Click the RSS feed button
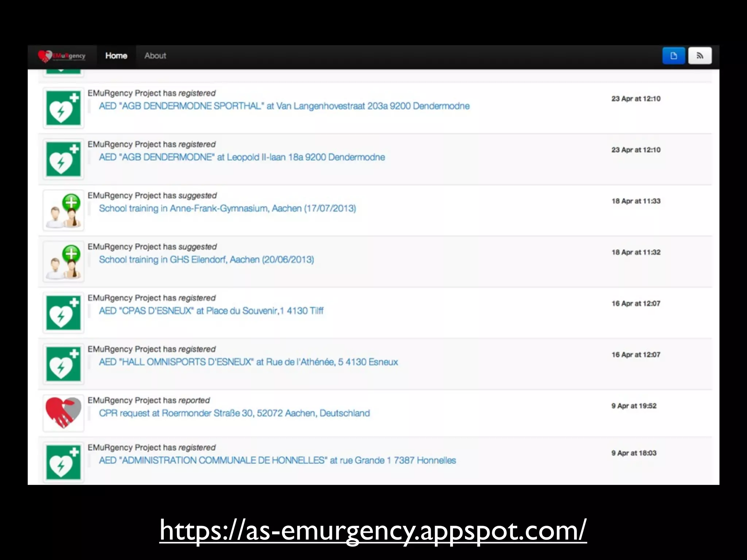Viewport: 747px width, 560px height. click(x=700, y=56)
